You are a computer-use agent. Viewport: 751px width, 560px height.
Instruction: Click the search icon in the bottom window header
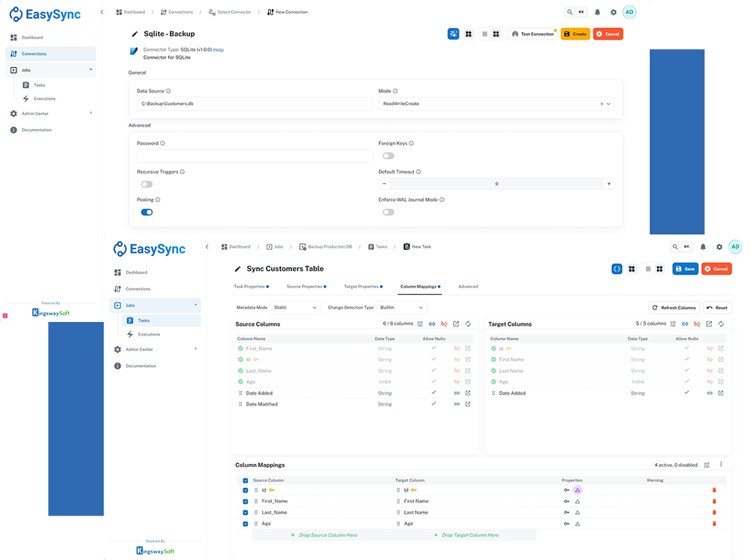(x=675, y=247)
